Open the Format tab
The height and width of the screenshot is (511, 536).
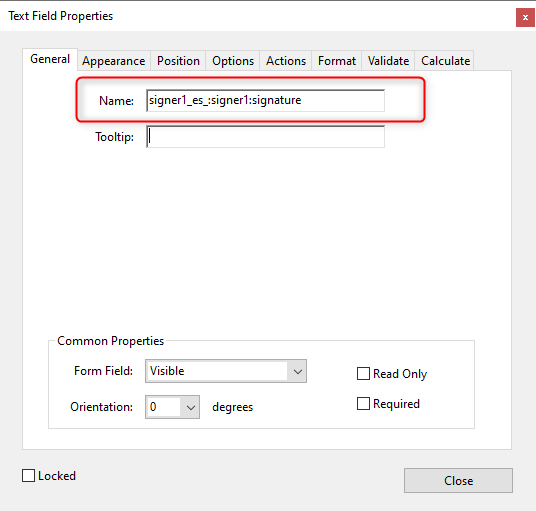(337, 61)
